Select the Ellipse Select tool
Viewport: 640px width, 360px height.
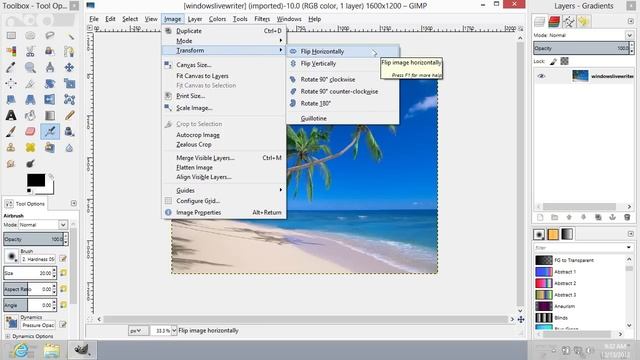click(x=30, y=36)
